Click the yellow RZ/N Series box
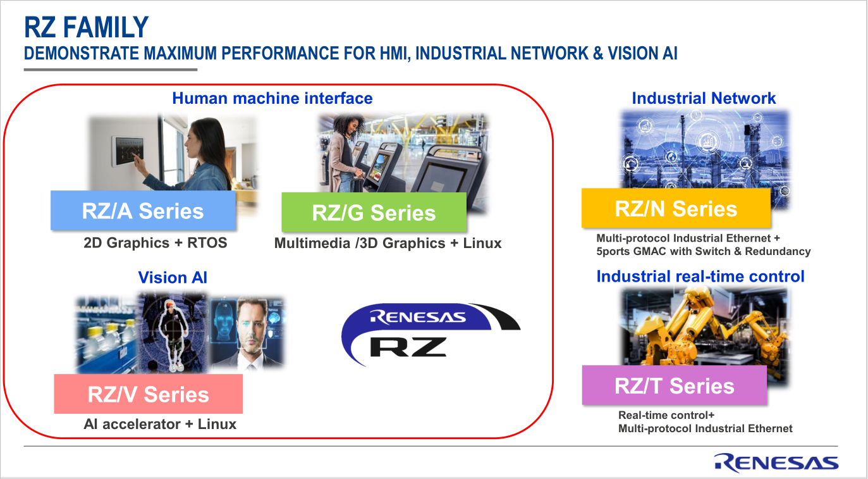Screen dimensions: 868x479 pos(676,208)
